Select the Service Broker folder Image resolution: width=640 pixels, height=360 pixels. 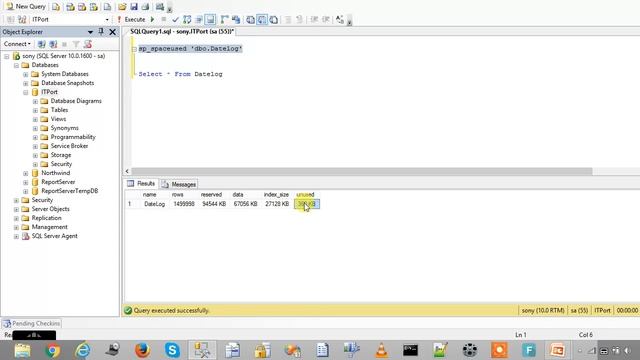click(69, 146)
